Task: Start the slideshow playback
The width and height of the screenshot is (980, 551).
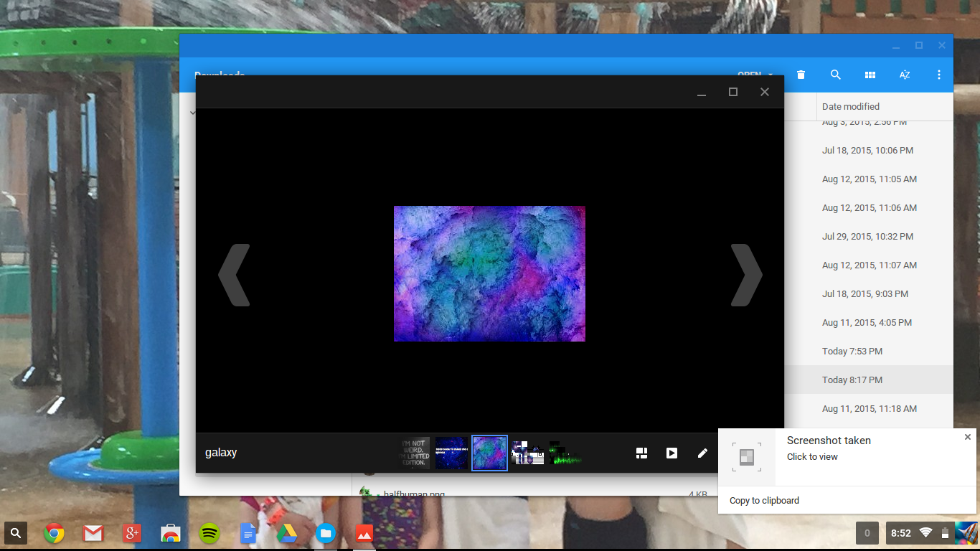Action: point(672,453)
